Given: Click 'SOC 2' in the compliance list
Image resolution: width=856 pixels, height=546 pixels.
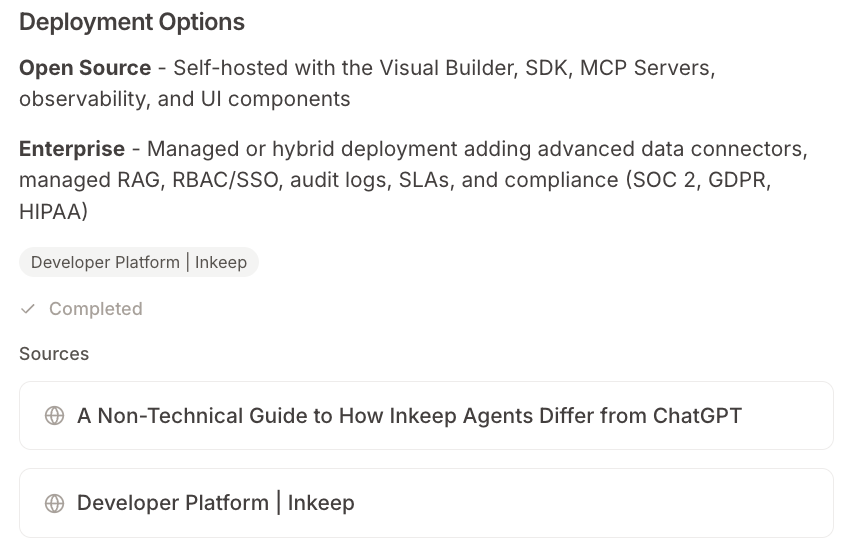Looking at the screenshot, I should click(664, 180).
